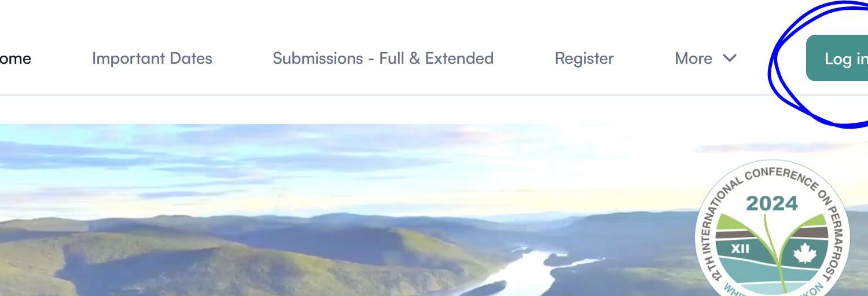Screen dimensions: 868x296
Task: Click the green Log in button
Action: click(x=837, y=58)
